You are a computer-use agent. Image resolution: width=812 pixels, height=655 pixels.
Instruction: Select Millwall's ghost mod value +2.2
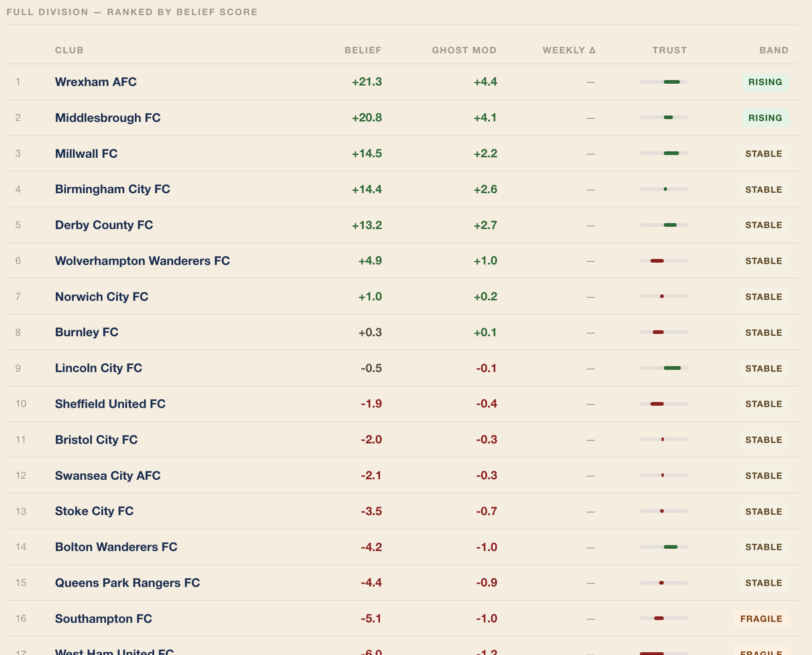pos(486,154)
